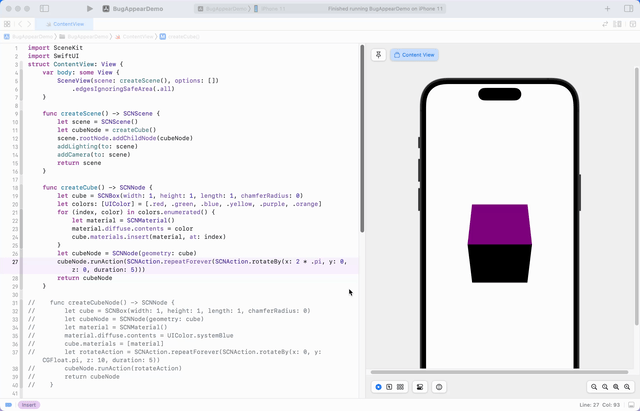Zoom in the canvas preview
640x411 pixels.
coord(627,387)
